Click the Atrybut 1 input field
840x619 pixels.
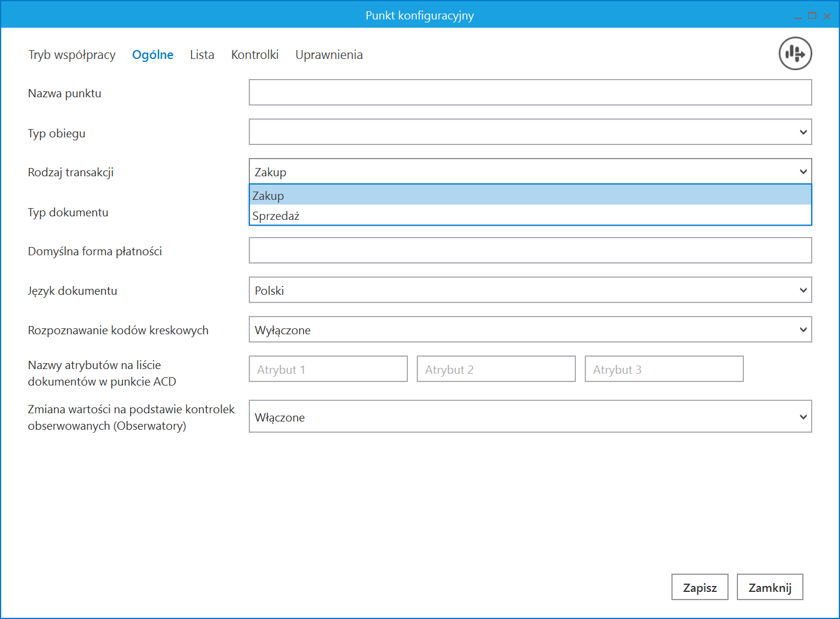pyautogui.click(x=328, y=369)
